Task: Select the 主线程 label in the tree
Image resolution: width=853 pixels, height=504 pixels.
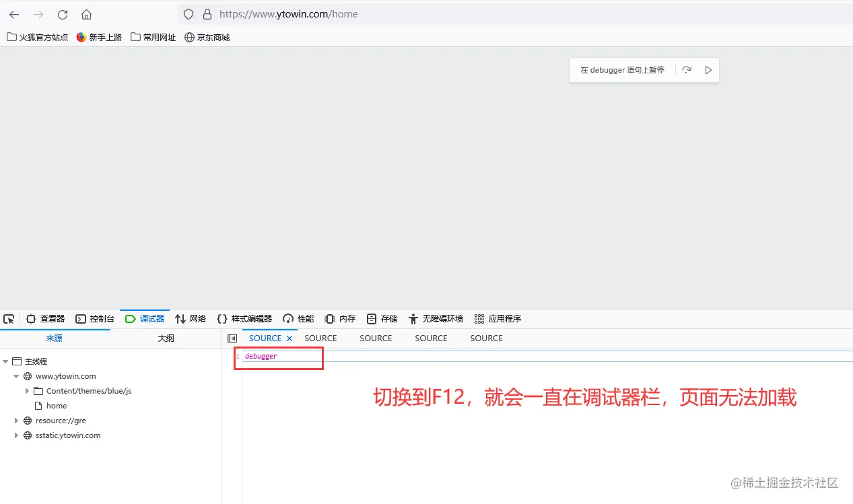Action: click(36, 361)
